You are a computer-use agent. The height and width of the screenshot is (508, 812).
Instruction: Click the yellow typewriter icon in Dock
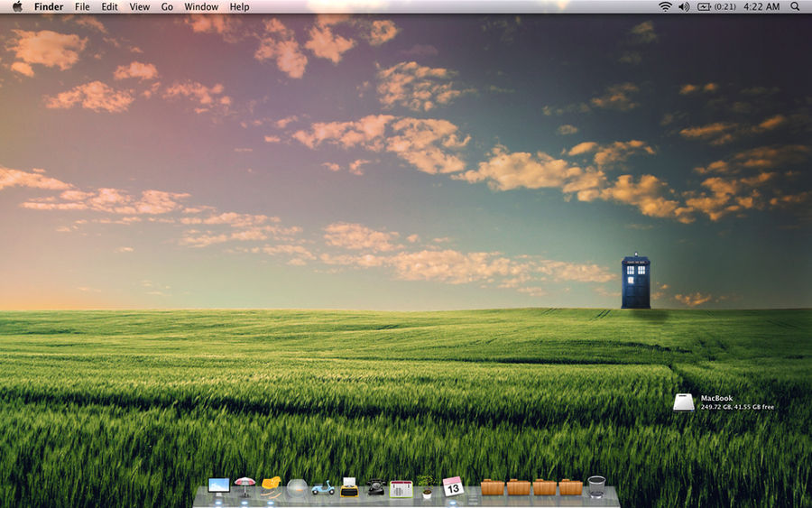click(x=349, y=487)
